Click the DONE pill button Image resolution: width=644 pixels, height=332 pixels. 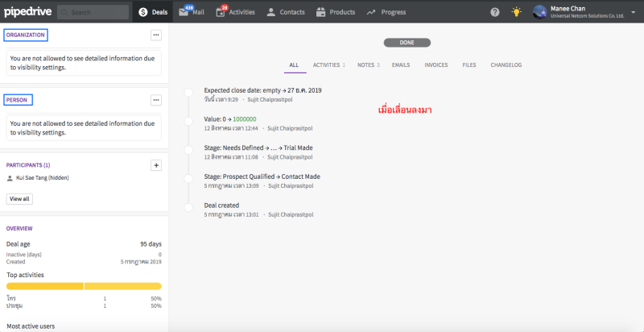tap(407, 42)
